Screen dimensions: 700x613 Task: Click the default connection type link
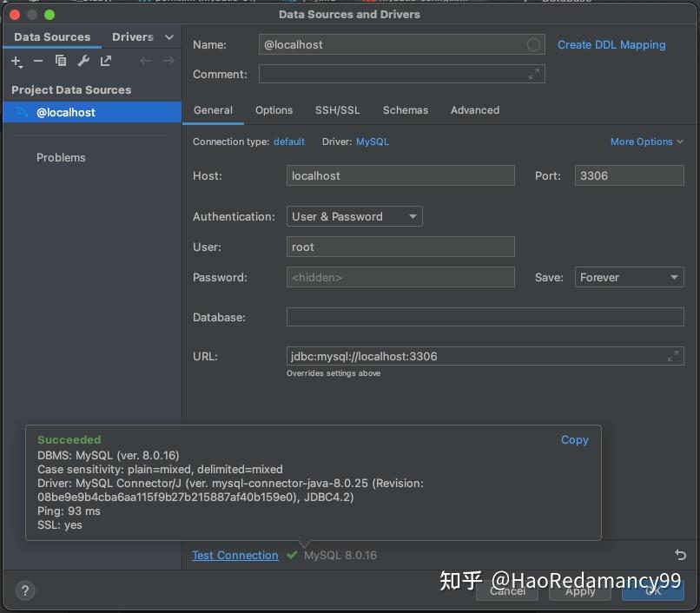(289, 142)
